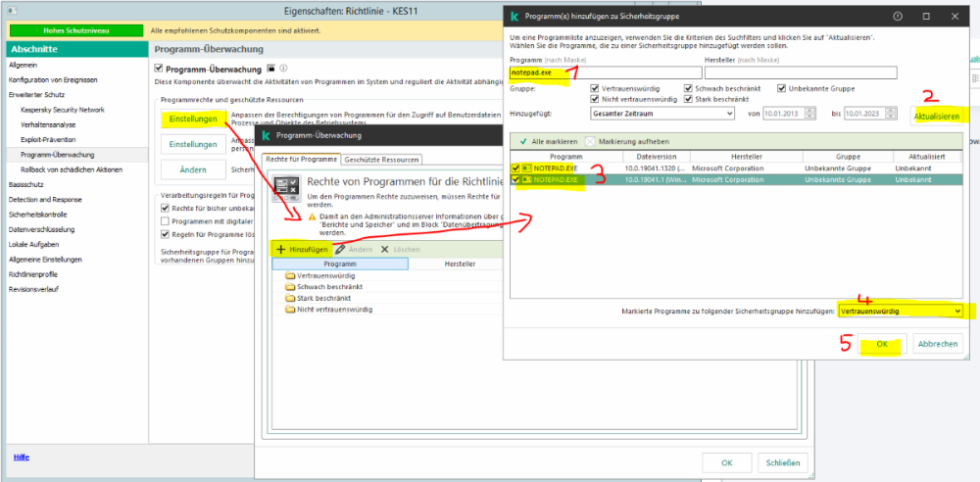Click the Schwach beschränkt folder icon
This screenshot has width=980, height=482.
click(289, 287)
